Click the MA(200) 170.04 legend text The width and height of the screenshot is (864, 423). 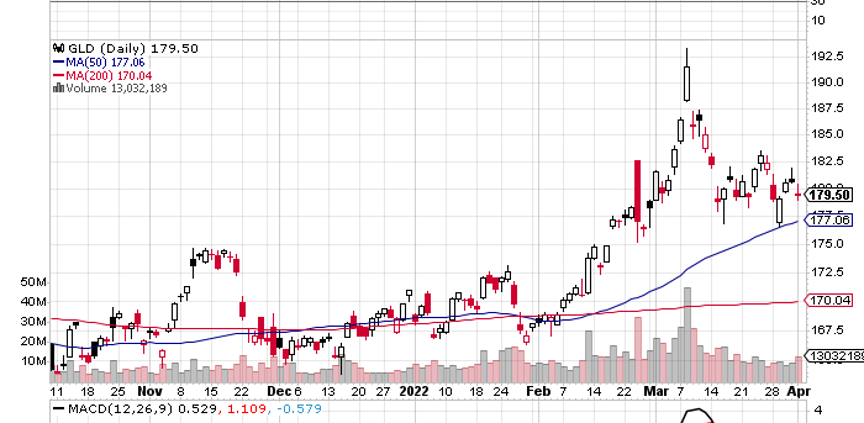111,74
